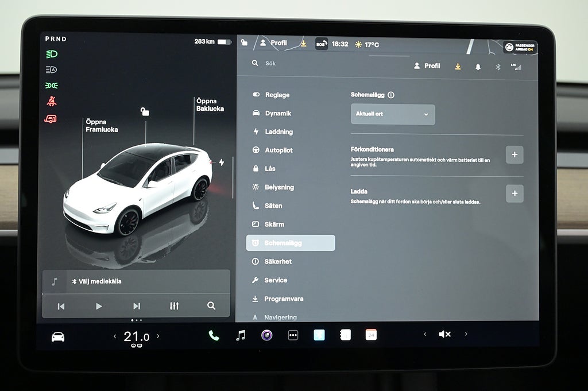The height and width of the screenshot is (391, 588).
Task: Open the all apps three-dot launcher
Action: tap(293, 335)
